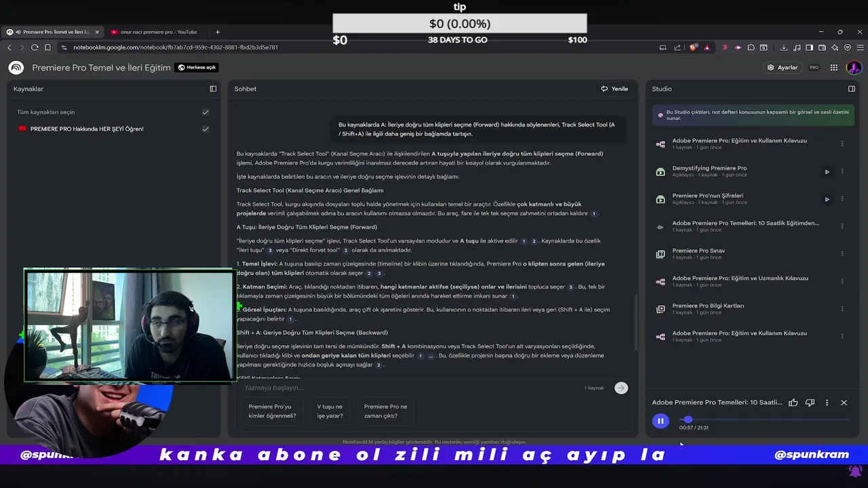The height and width of the screenshot is (488, 868).
Task: Open the media control music note icon
Action: point(797,47)
